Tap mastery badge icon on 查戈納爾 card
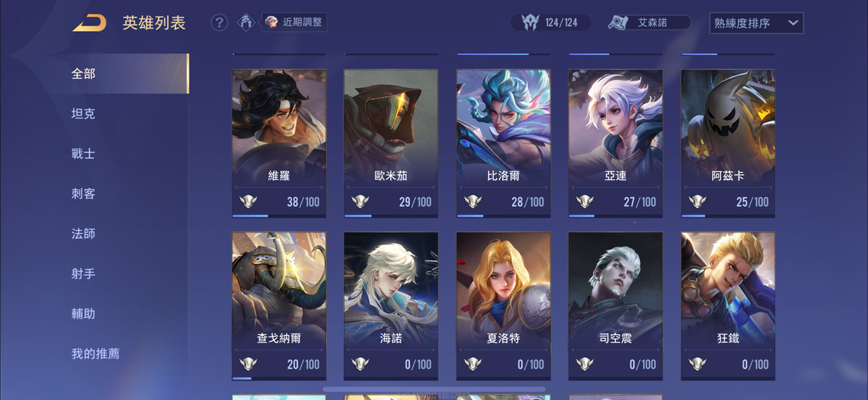The width and height of the screenshot is (868, 400). 248,364
